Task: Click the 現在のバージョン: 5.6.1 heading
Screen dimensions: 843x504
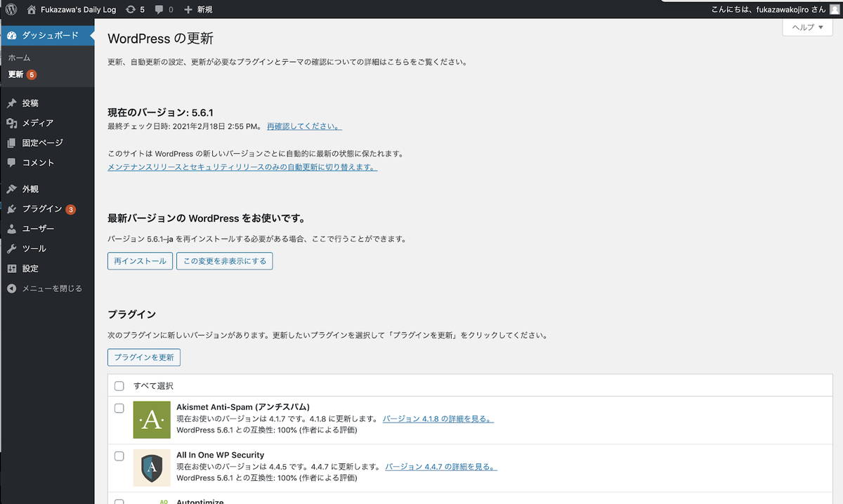Action: pos(160,113)
